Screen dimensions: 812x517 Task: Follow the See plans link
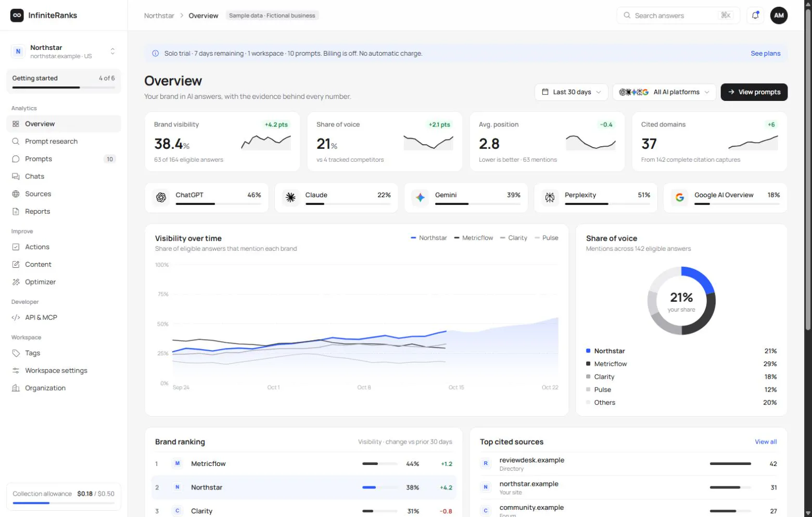click(766, 54)
